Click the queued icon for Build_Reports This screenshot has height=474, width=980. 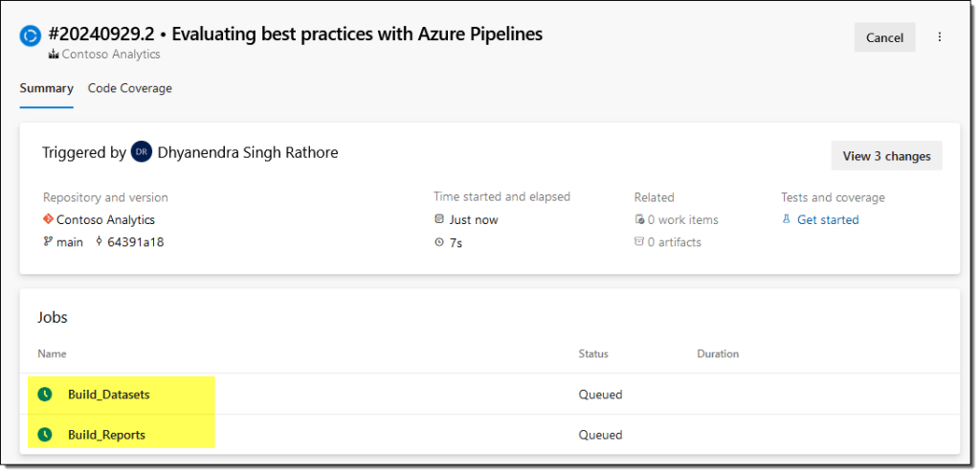tap(44, 435)
